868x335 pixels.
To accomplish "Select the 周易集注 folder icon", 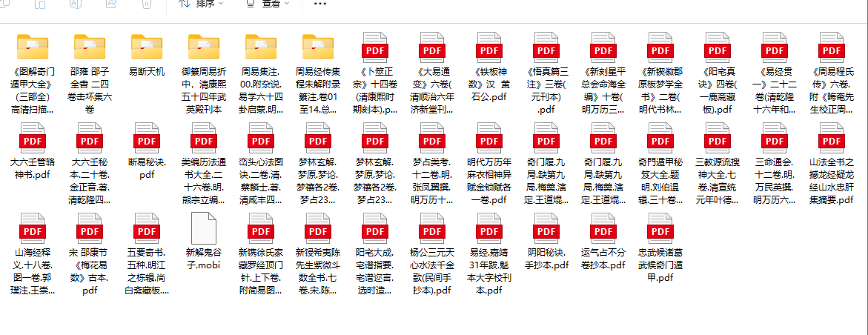I will (261, 47).
